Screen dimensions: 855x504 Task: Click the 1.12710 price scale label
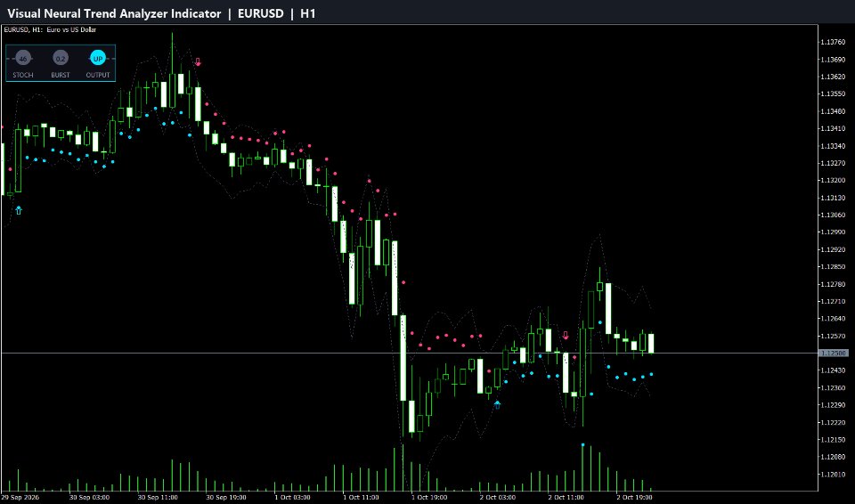coord(834,302)
